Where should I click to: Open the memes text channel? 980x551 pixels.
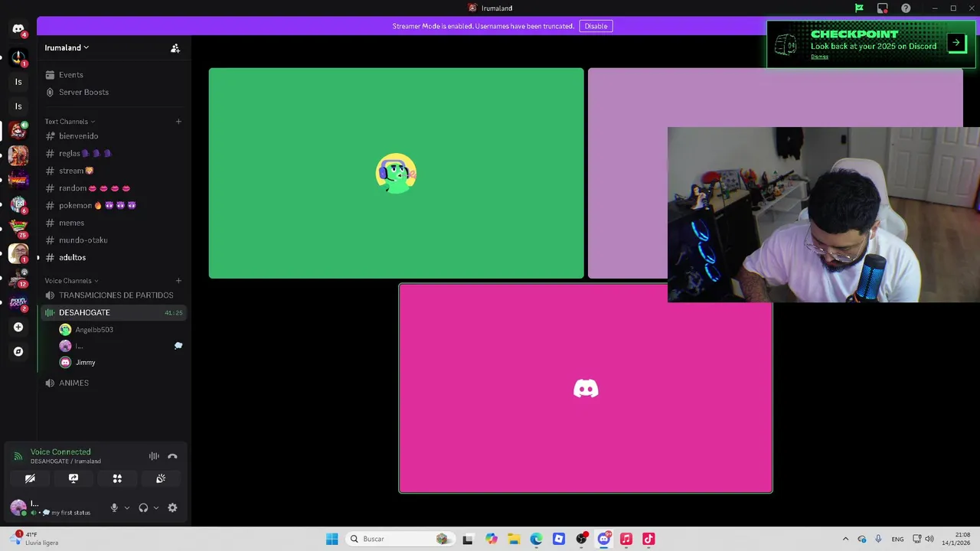tap(113, 223)
